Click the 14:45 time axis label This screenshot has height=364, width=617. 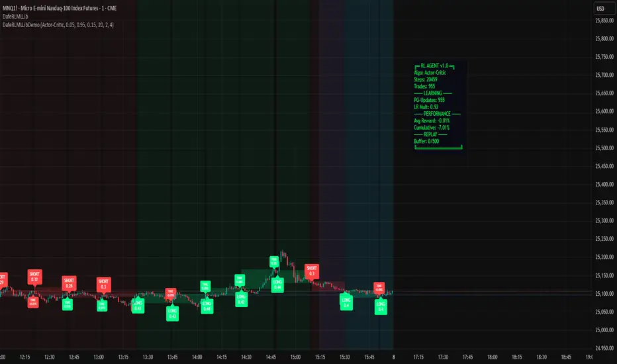click(x=271, y=357)
